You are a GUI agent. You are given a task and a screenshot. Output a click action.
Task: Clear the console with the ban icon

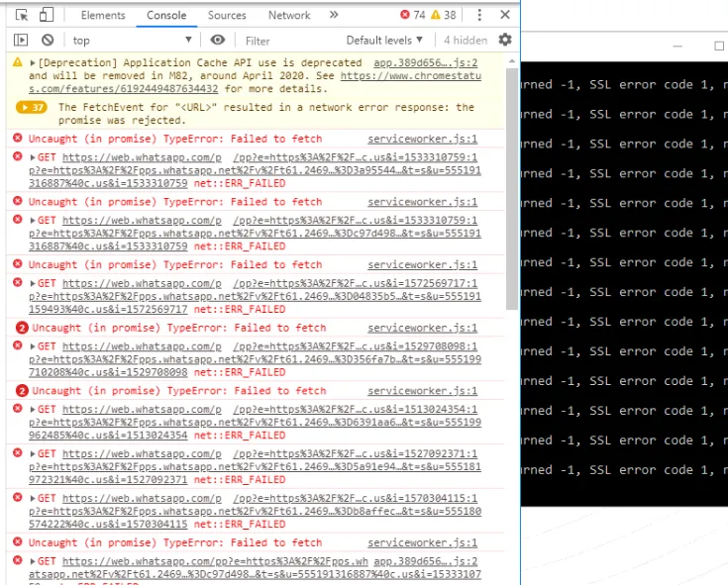[x=48, y=41]
